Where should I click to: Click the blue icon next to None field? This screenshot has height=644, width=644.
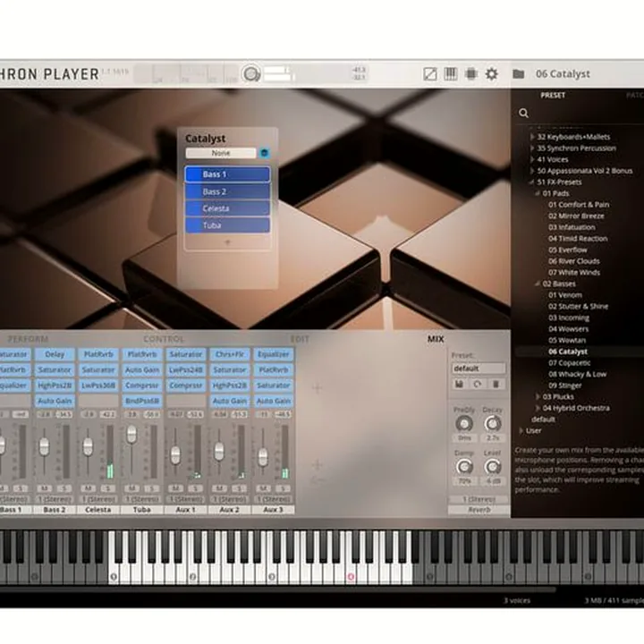[x=265, y=153]
